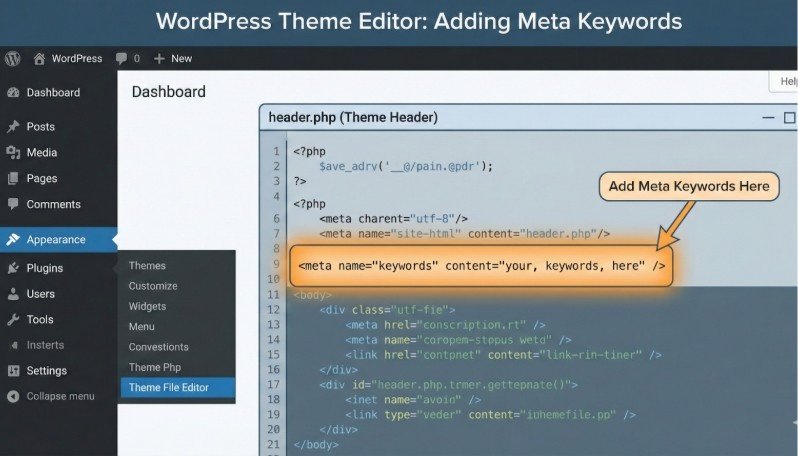Click the body tag on line 11
The height and width of the screenshot is (456, 798).
click(x=312, y=295)
